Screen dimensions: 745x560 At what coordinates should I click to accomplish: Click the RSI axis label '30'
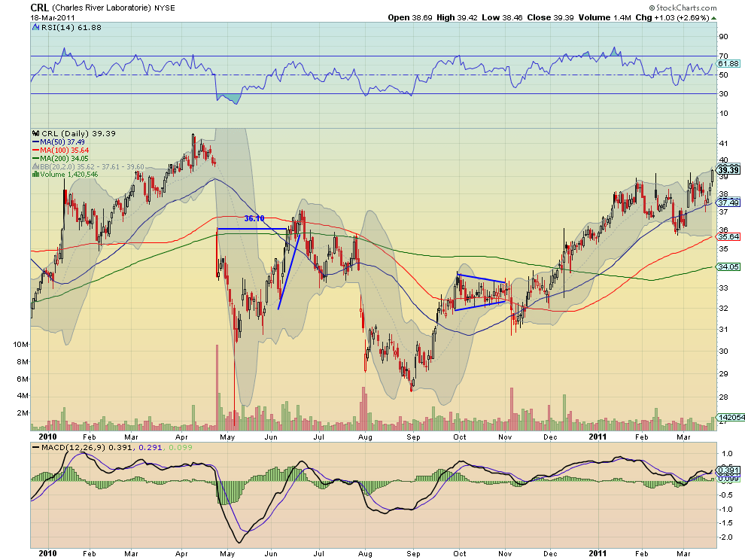point(724,93)
